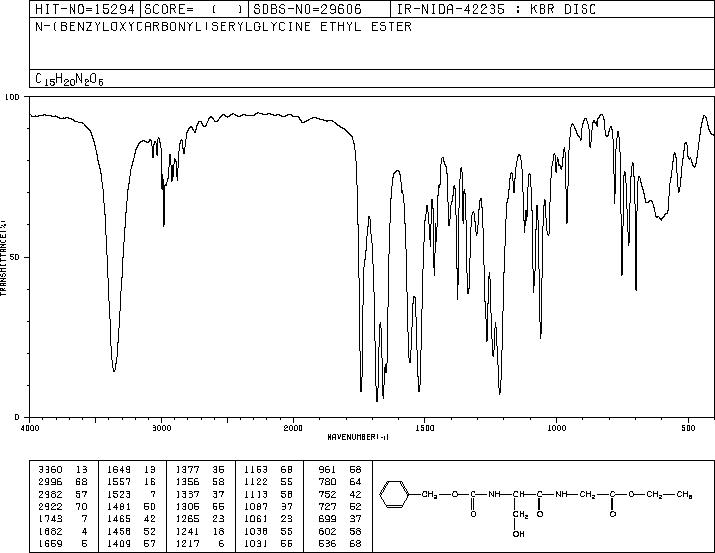Viewport: 715px width, 553px height.
Task: Click the HIT-NO=15294 header cell
Action: click(x=85, y=9)
